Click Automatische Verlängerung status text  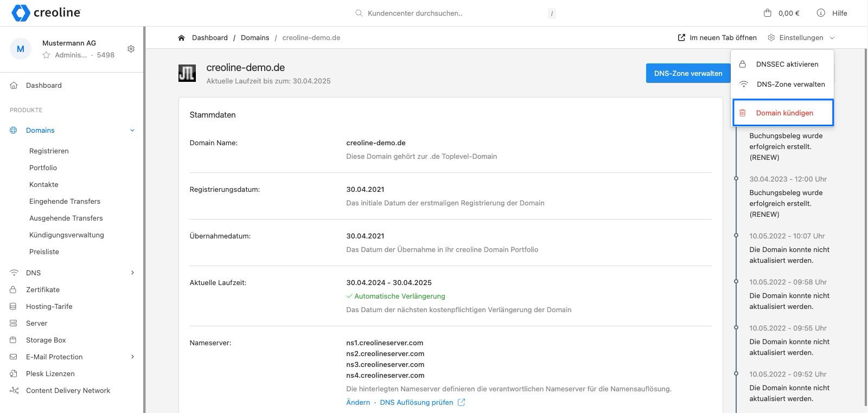399,296
